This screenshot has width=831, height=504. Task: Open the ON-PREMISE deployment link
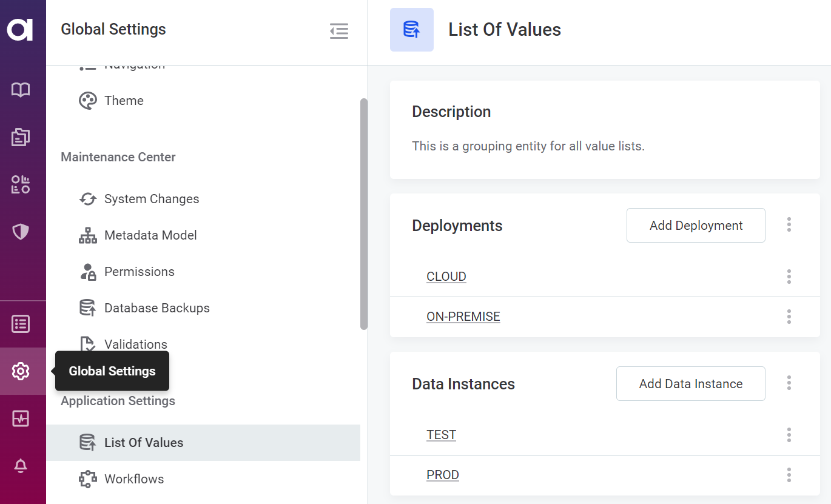(463, 317)
